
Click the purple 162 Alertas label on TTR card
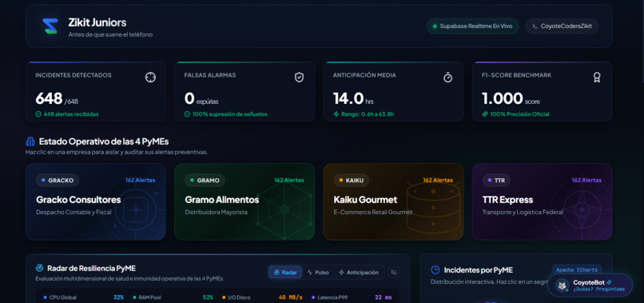(x=586, y=180)
